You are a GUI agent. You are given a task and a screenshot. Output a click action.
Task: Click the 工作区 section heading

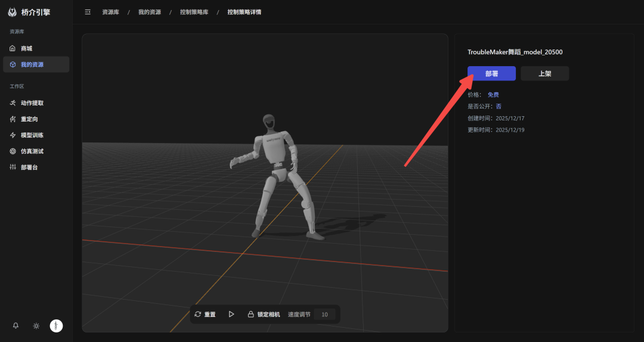[17, 86]
